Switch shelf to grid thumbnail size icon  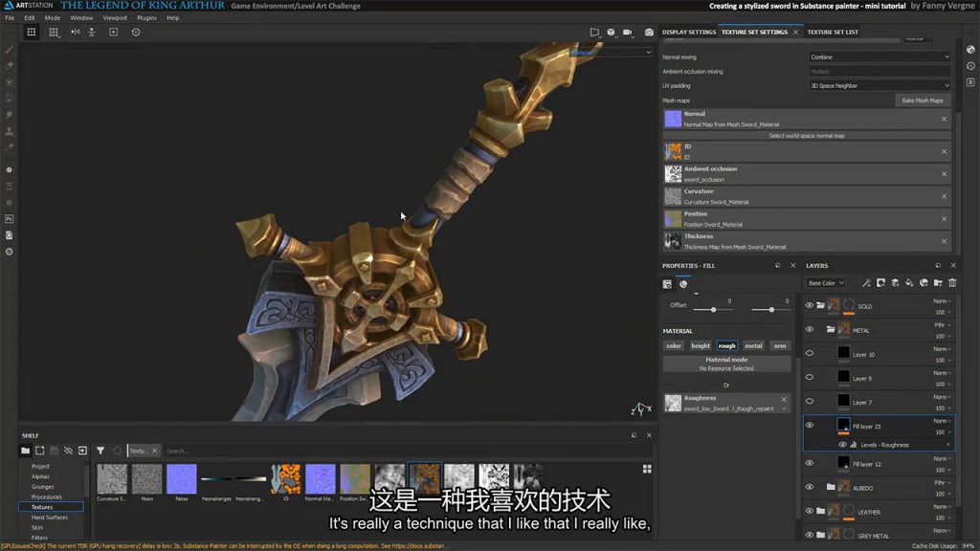coord(647,469)
